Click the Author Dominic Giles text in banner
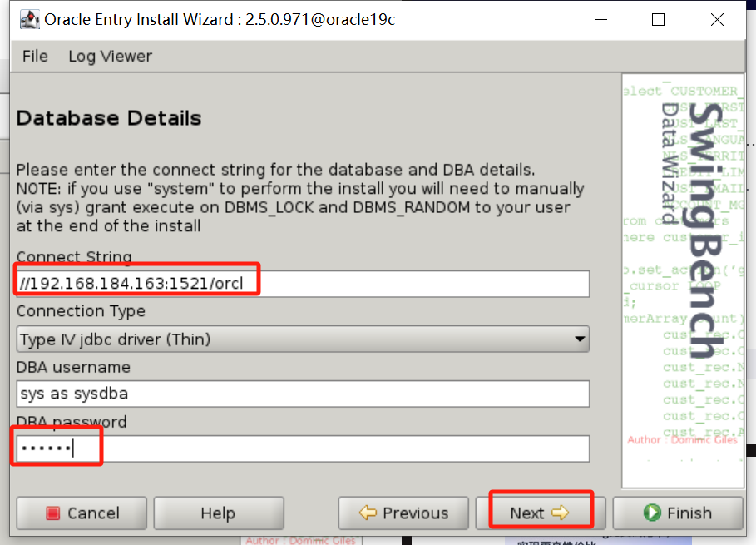 click(x=682, y=440)
